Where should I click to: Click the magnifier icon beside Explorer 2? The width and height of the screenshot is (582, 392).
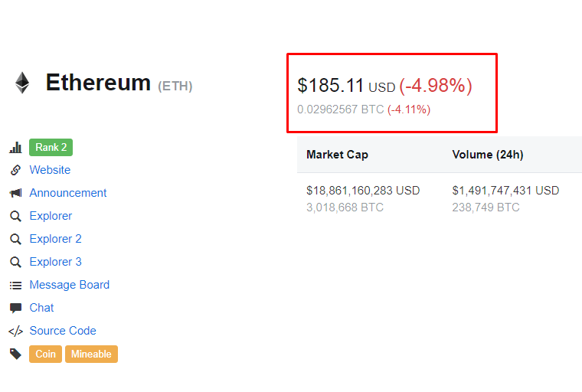pyautogui.click(x=15, y=239)
